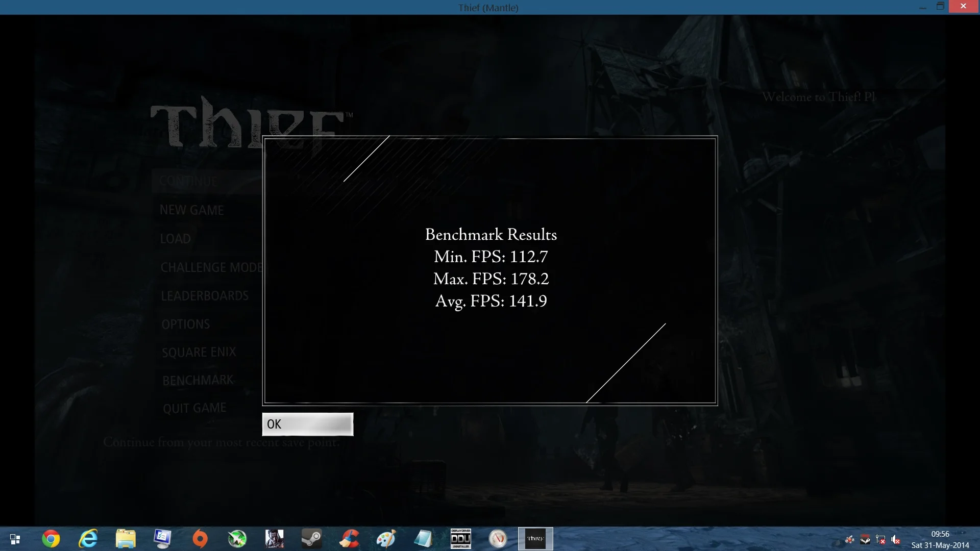
Task: Select LEADERBOARDS in the main menu
Action: click(x=205, y=296)
